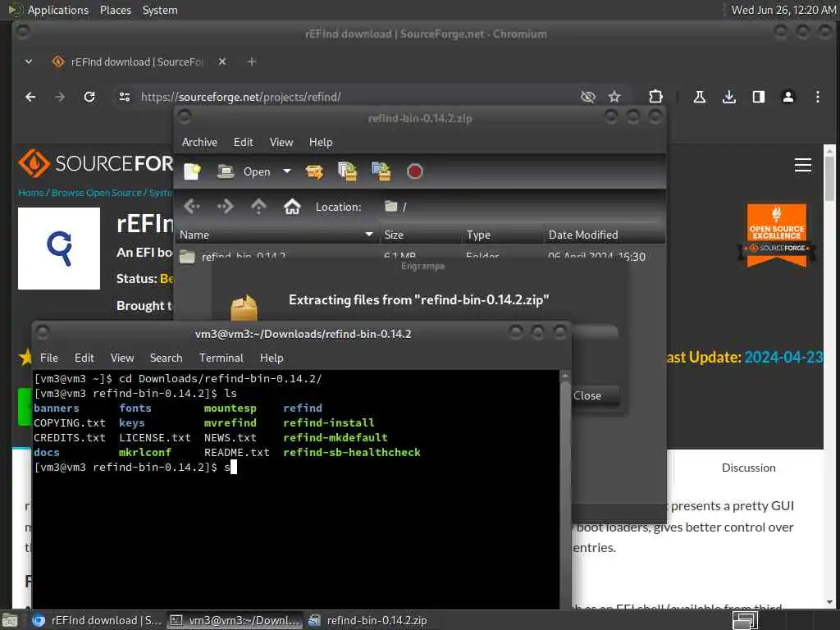The image size is (840, 630).
Task: Click the new archive icon in Engrampa
Action: coord(192,171)
